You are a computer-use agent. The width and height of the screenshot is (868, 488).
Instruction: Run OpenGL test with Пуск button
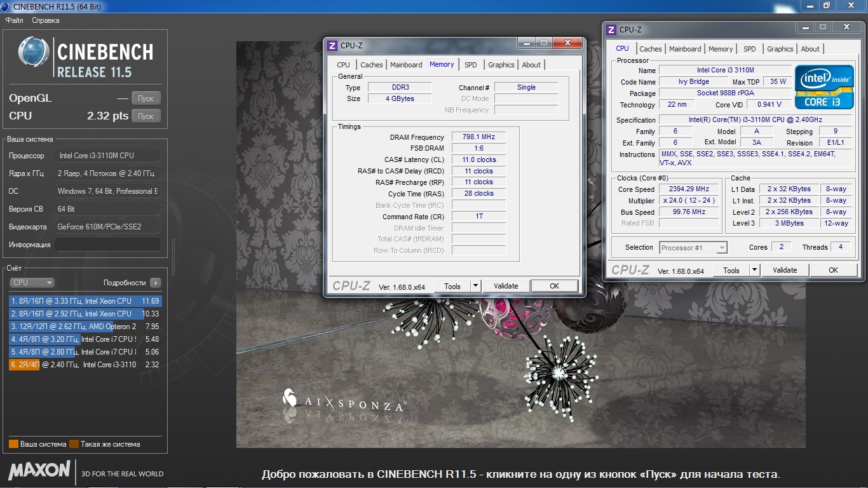(x=146, y=98)
